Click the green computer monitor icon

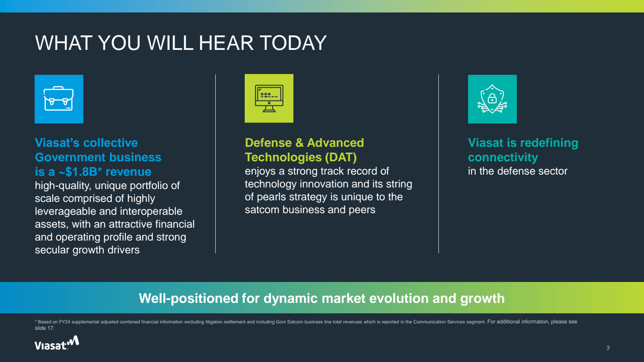pos(269,98)
